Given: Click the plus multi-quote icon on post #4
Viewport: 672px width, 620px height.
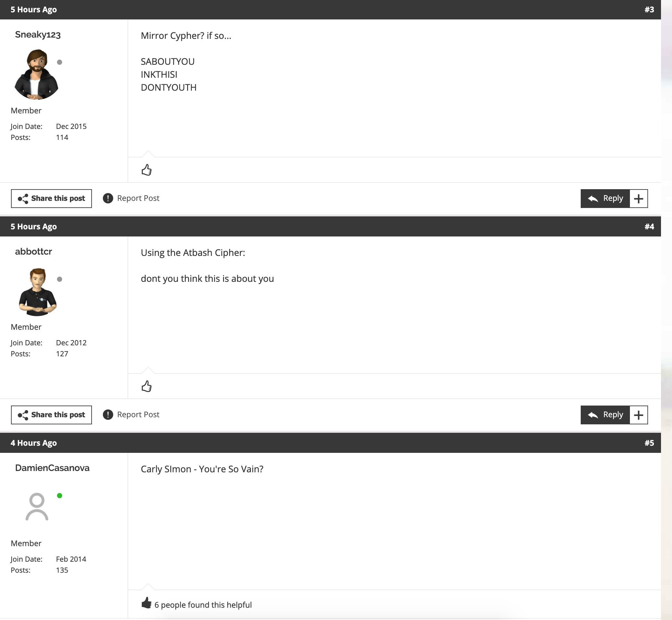Looking at the screenshot, I should 639,415.
